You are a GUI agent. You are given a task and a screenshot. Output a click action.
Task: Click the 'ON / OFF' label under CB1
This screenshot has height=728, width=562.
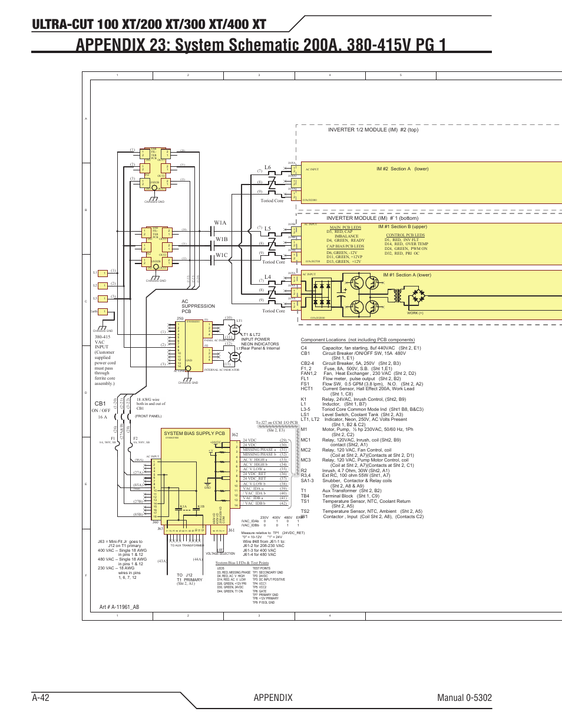point(101,410)
